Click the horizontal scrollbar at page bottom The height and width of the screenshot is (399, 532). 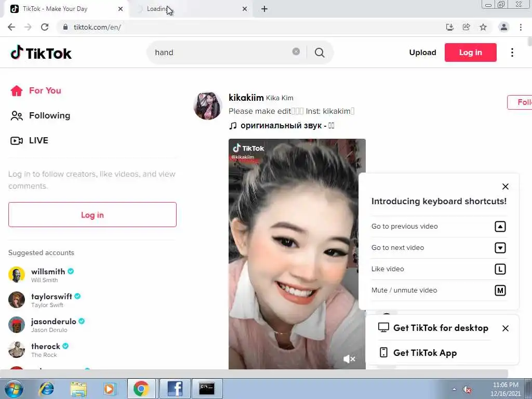point(254,374)
